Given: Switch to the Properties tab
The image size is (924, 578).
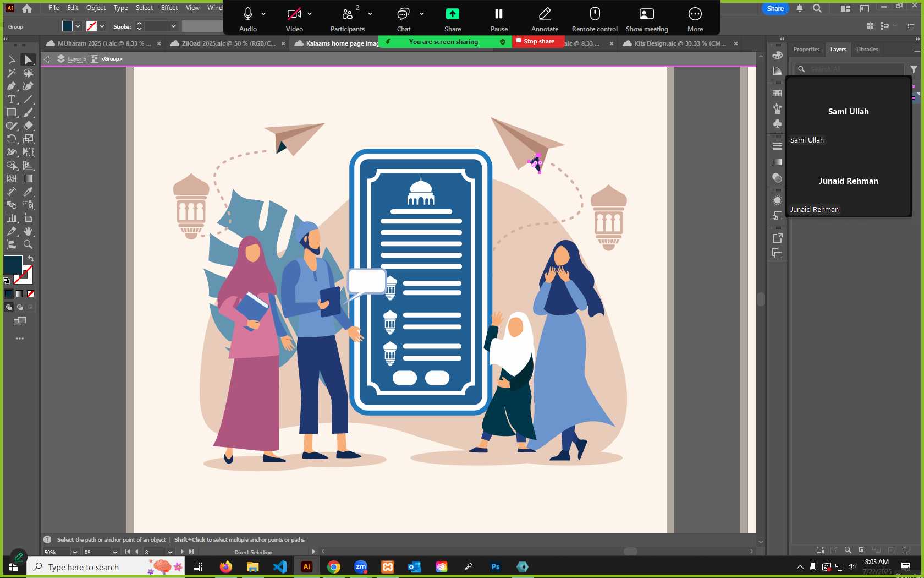Looking at the screenshot, I should (806, 50).
